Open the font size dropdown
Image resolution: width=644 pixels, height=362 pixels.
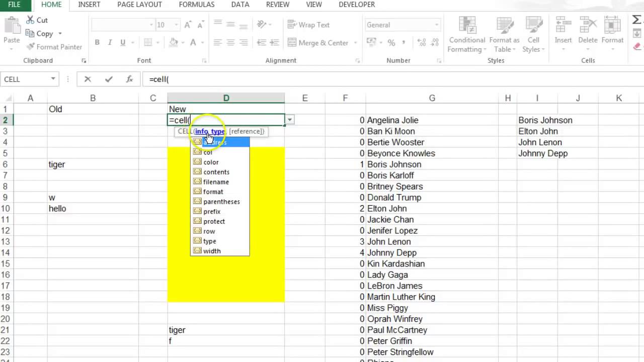[176, 25]
